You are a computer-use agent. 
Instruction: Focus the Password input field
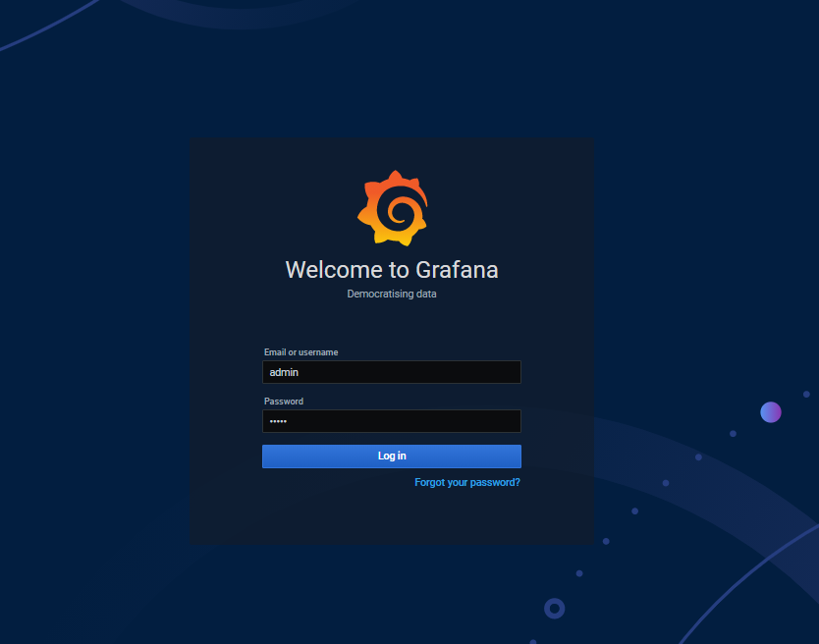click(392, 421)
